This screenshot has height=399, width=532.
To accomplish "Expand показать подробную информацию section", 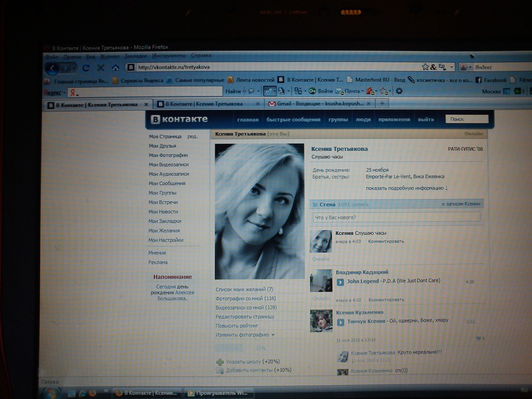I will [x=406, y=188].
